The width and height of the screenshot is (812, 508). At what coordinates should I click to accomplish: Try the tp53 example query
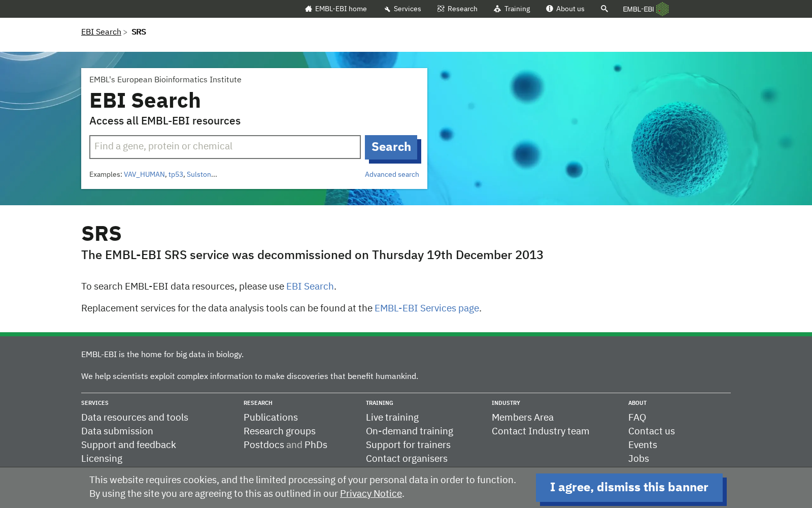(x=176, y=174)
